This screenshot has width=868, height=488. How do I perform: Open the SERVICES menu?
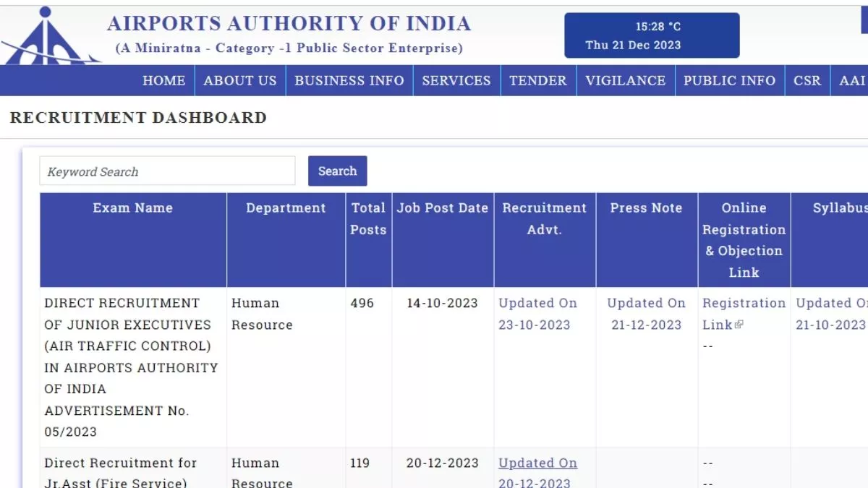[x=456, y=81]
